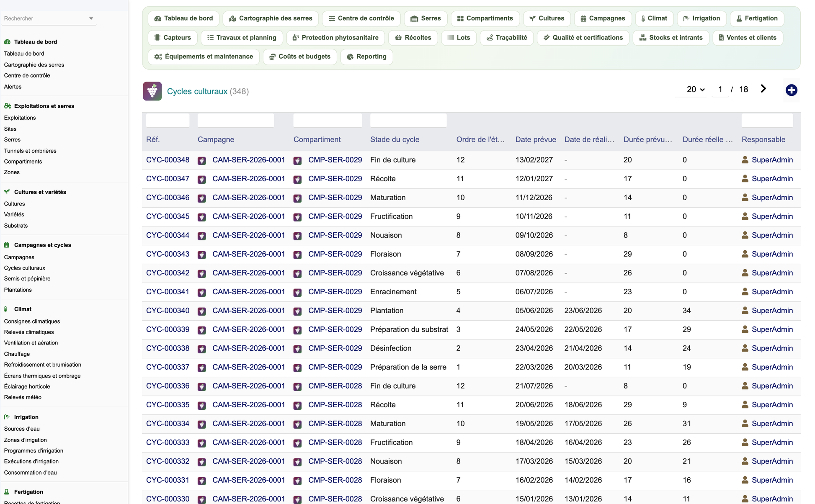Image resolution: width=815 pixels, height=504 pixels.
Task: Sort by Date prévue column header
Action: pyautogui.click(x=536, y=139)
